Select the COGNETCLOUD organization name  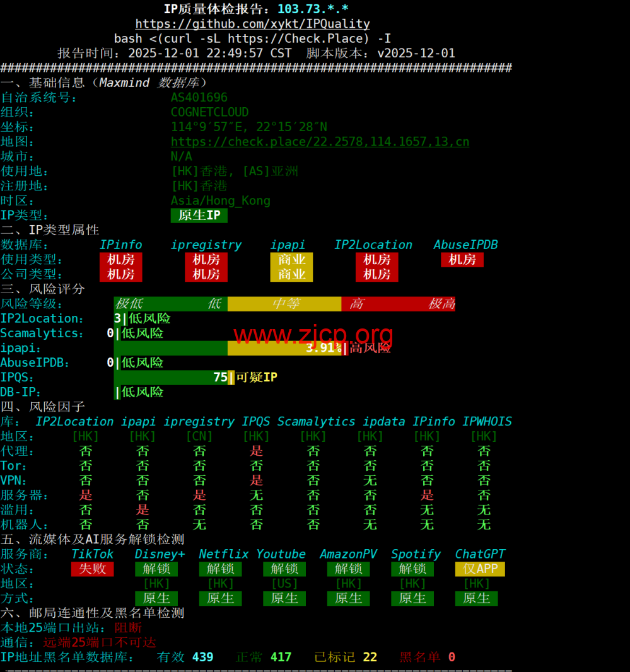[x=209, y=112]
